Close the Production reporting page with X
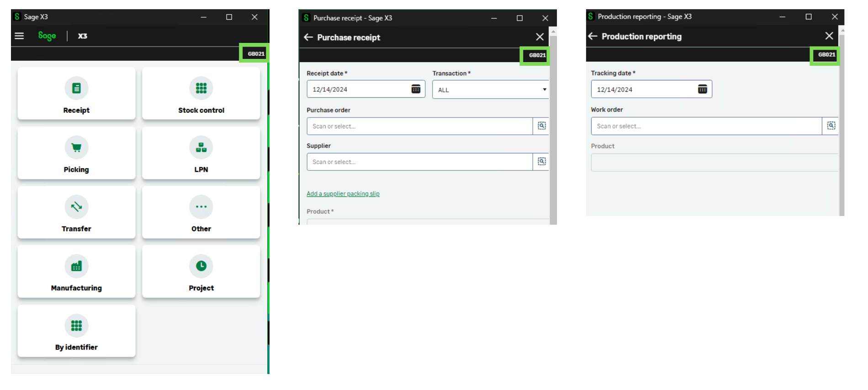 pos(829,36)
